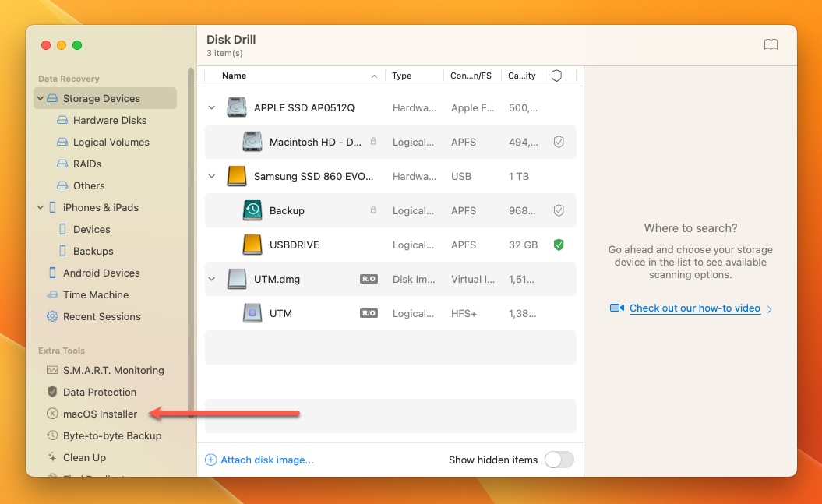Click the macOS Installer icon in the sidebar

click(52, 414)
